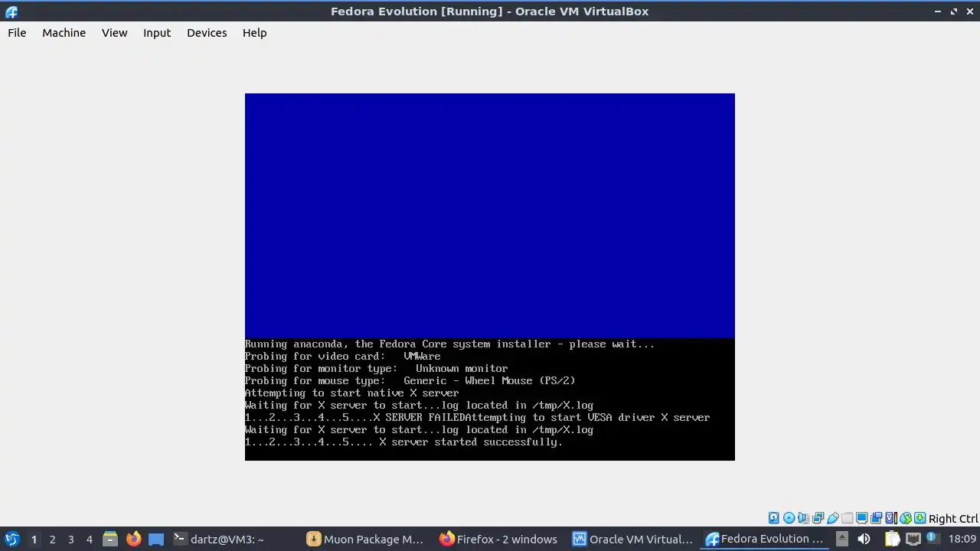Click the 'Probing for monitor type' line
The image size is (980, 551).
(x=376, y=369)
